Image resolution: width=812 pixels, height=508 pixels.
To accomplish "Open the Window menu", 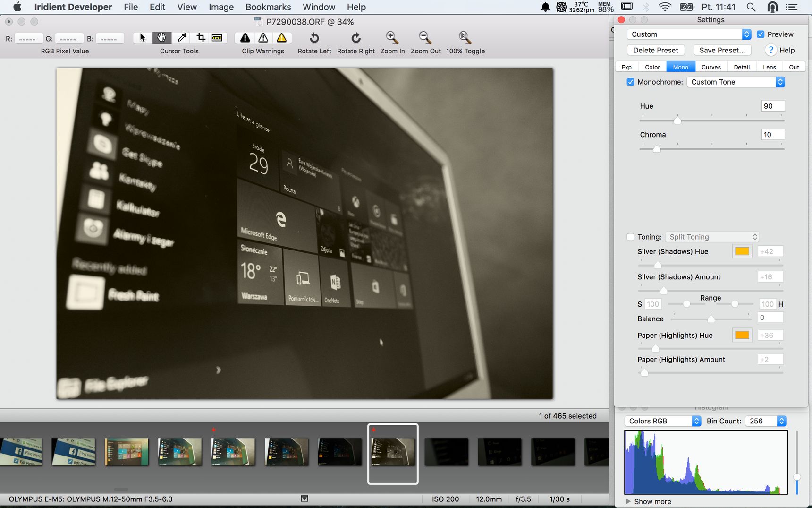I will pos(319,7).
